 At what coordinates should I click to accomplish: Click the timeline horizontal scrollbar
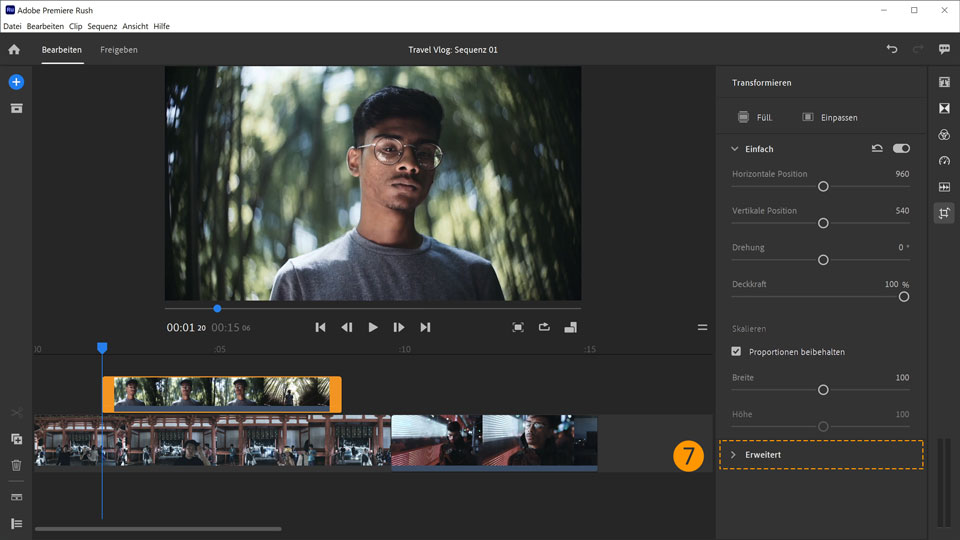coord(159,529)
